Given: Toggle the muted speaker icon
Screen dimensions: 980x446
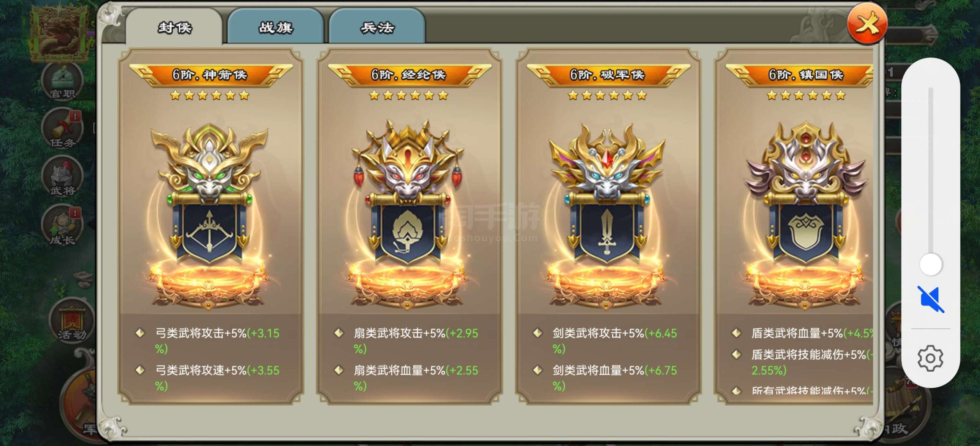Looking at the screenshot, I should 931,299.
